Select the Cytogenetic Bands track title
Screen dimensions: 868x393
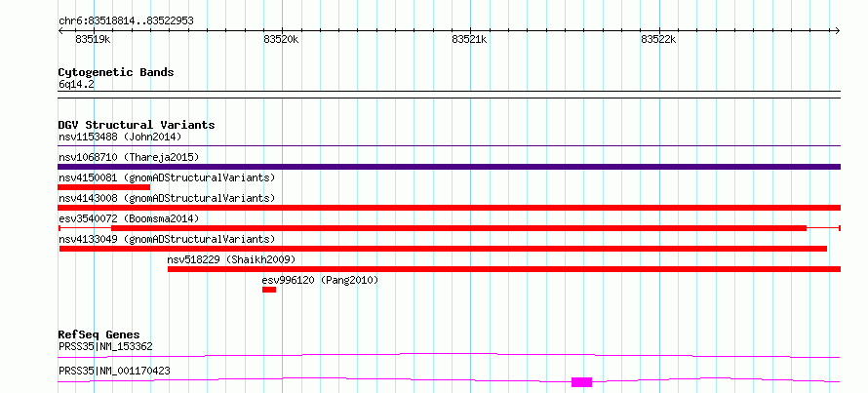(x=116, y=72)
